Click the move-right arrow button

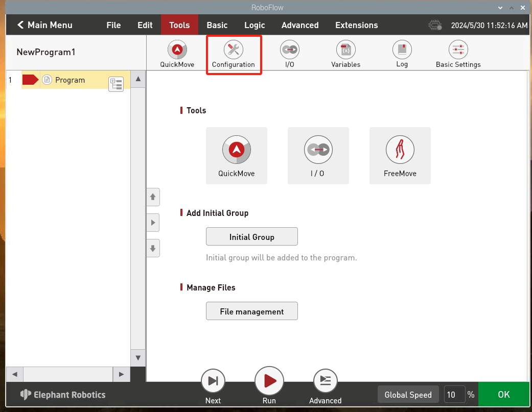coord(153,223)
